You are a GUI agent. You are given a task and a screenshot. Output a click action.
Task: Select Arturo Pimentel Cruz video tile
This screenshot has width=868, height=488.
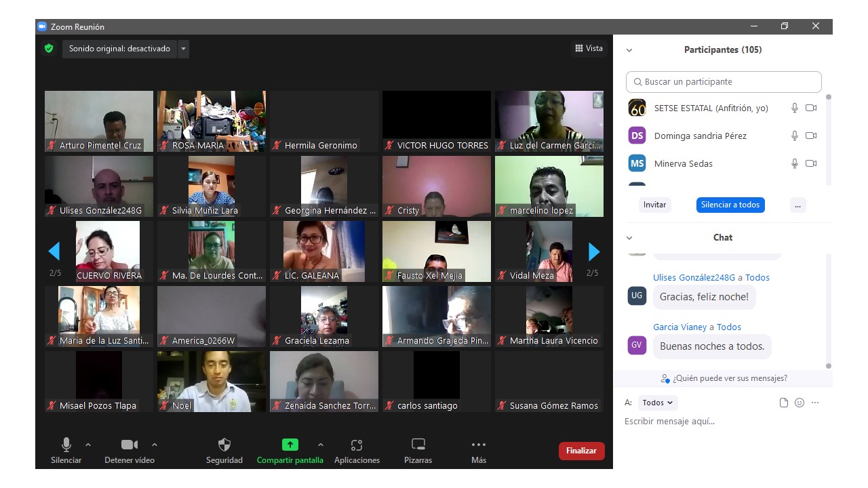(x=99, y=121)
